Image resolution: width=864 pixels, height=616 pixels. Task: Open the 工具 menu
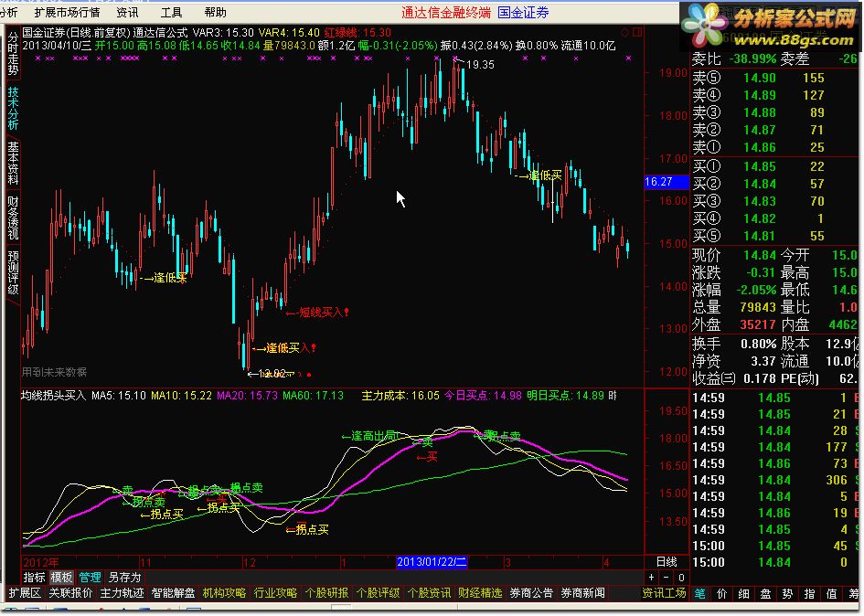pos(171,12)
